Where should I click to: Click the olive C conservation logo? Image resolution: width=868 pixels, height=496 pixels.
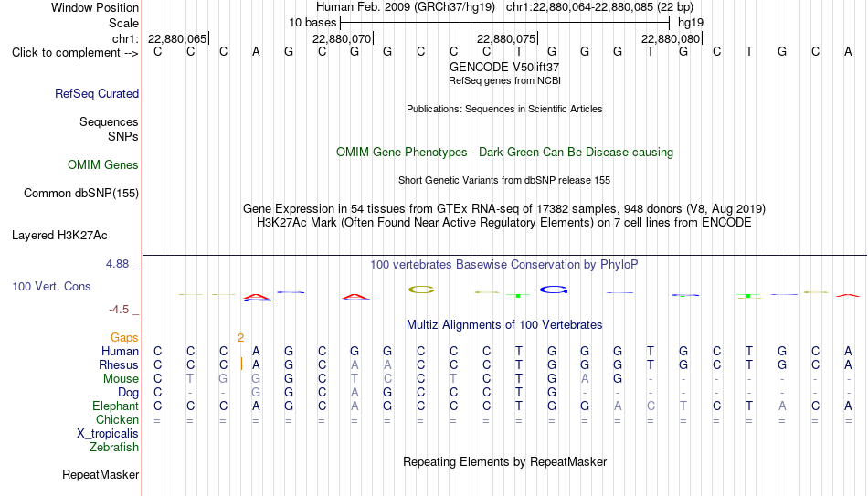pos(421,290)
